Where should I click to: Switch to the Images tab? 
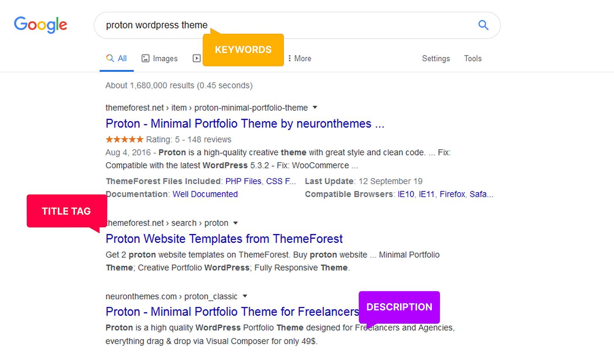point(160,58)
